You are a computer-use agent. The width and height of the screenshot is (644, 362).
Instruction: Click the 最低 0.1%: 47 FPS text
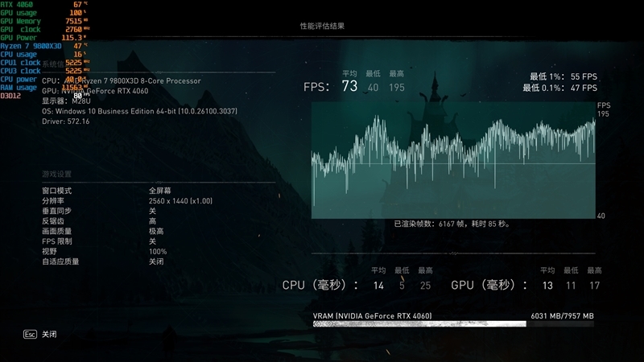[560, 88]
